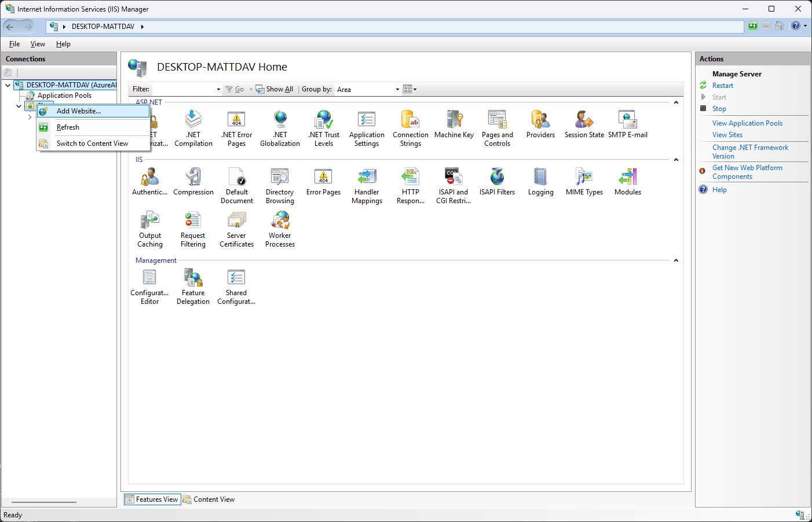The image size is (812, 522).
Task: Open the .NET Compilation feature
Action: coord(193,128)
